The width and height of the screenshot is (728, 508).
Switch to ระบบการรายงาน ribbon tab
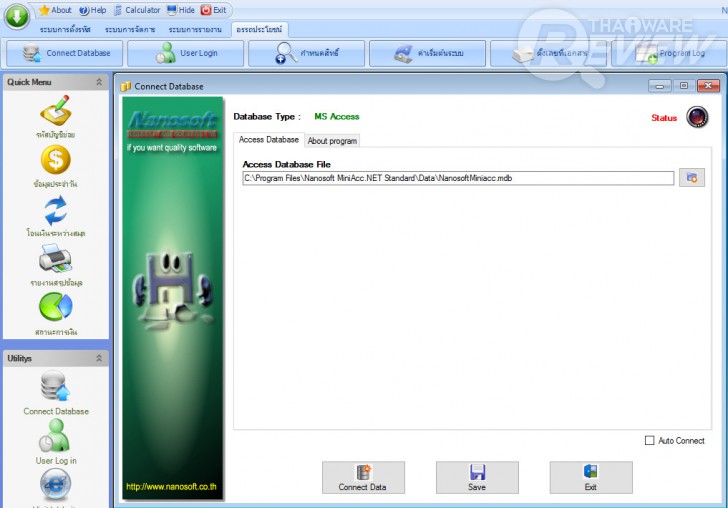(195, 29)
